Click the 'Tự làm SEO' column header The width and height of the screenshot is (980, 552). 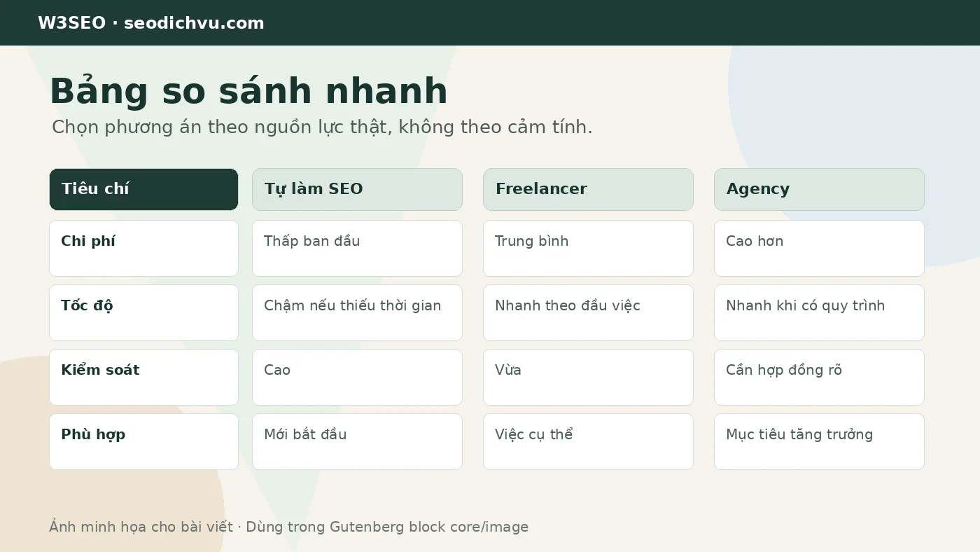point(357,189)
